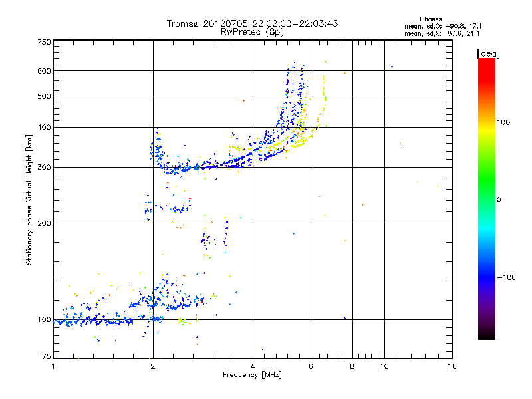Screen dimensions: 532x399
Task: Click the x-axis tick label '10'
Action: tap(384, 366)
